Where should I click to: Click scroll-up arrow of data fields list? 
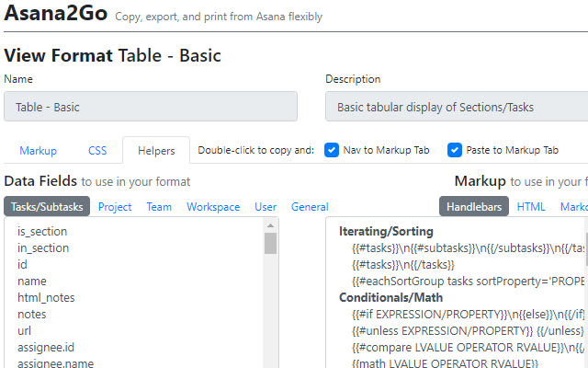pyautogui.click(x=270, y=225)
